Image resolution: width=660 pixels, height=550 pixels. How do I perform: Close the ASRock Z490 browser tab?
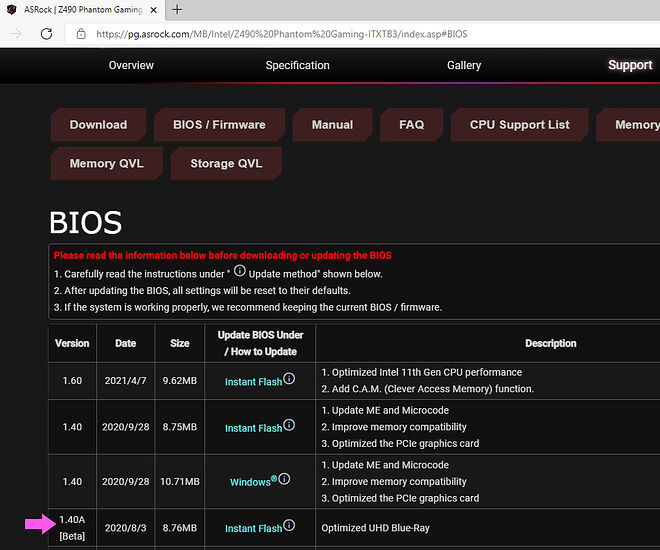pyautogui.click(x=153, y=10)
